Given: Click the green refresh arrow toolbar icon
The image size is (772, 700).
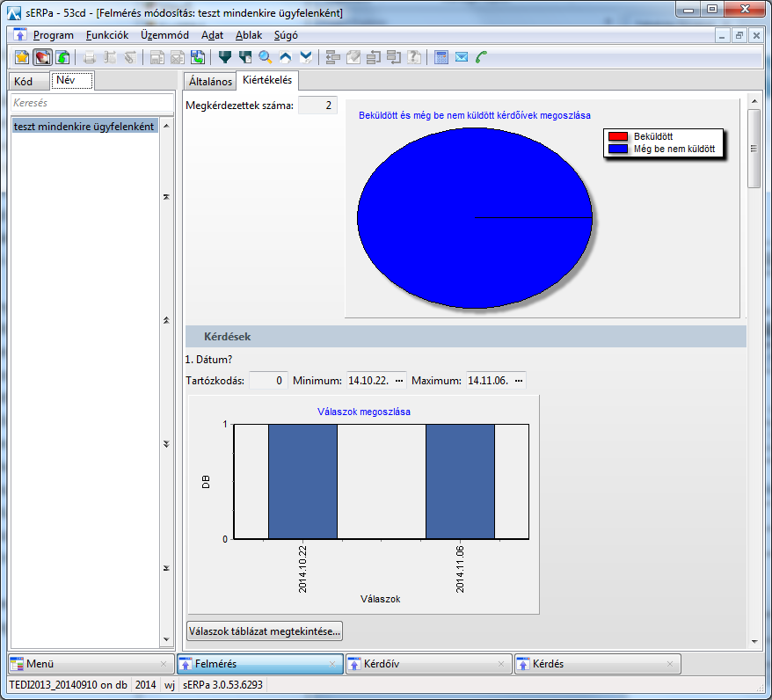Looking at the screenshot, I should coord(62,58).
